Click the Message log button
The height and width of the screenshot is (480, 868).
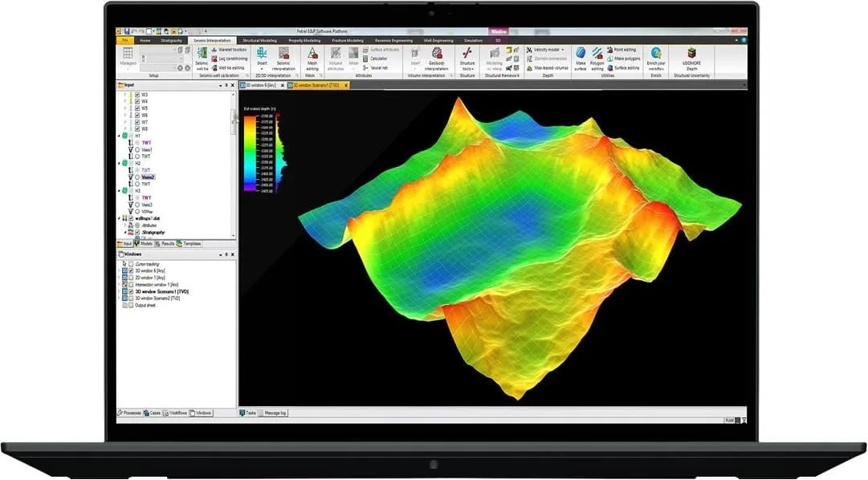tap(272, 413)
